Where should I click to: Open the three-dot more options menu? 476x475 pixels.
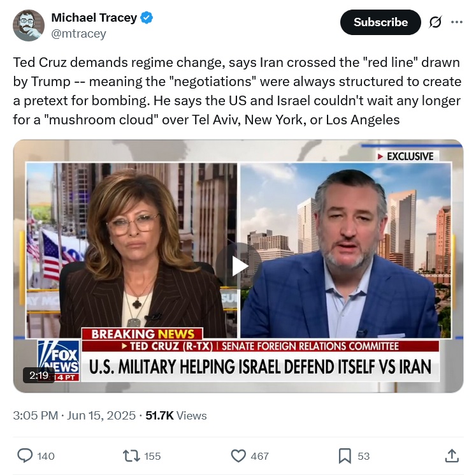(457, 22)
